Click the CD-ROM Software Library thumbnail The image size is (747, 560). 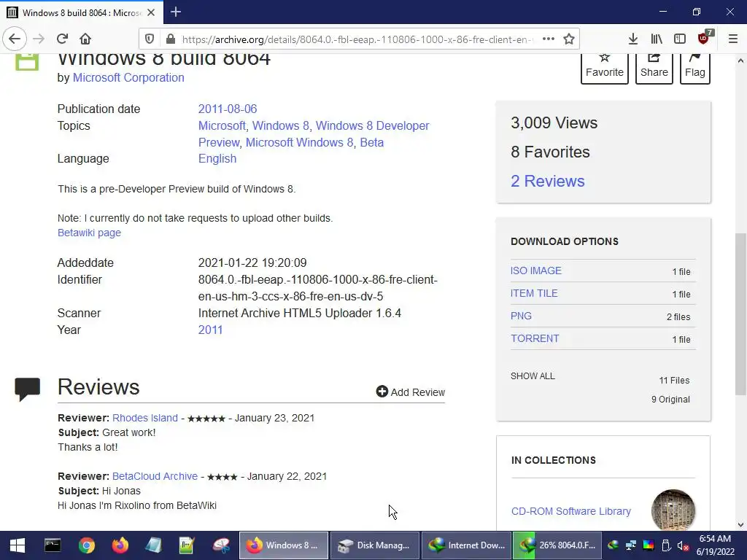point(673,510)
